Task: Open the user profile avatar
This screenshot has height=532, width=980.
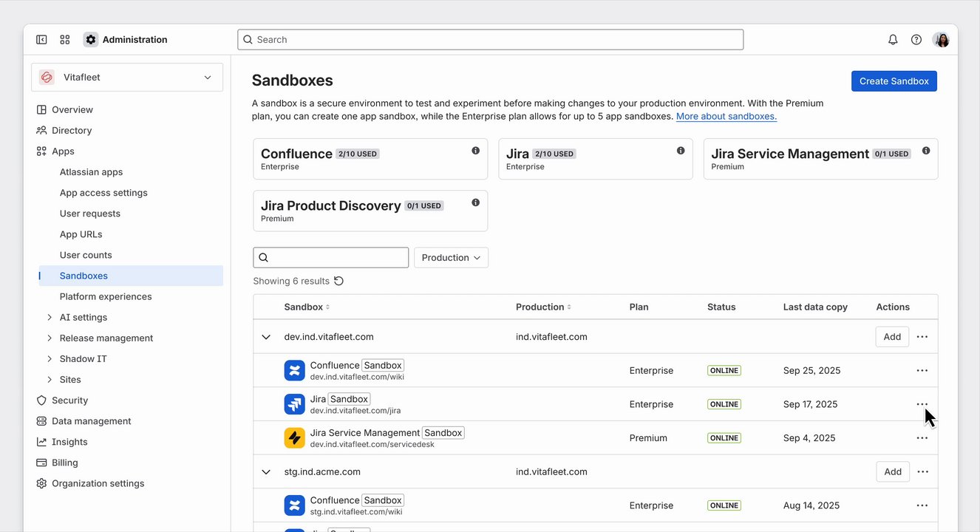Action: (x=941, y=40)
